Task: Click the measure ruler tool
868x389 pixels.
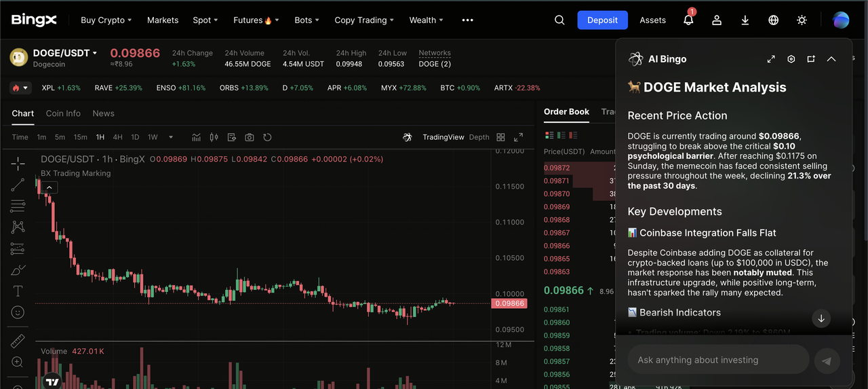Action: pyautogui.click(x=18, y=341)
